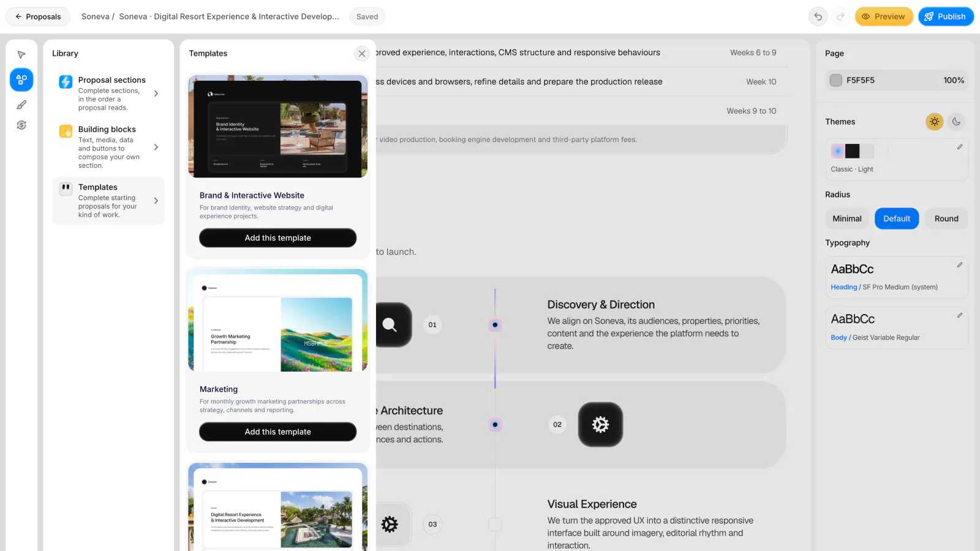Open the Soneva breadcrumb link

[x=95, y=17]
